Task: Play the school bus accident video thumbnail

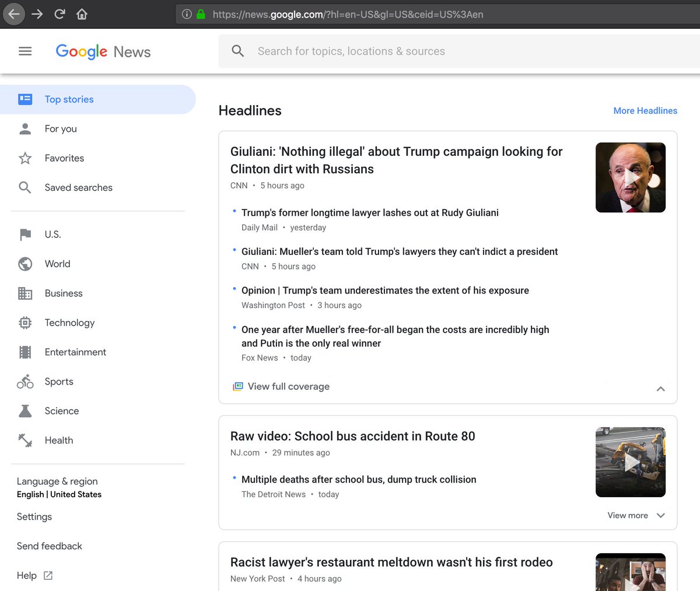Action: click(x=631, y=462)
